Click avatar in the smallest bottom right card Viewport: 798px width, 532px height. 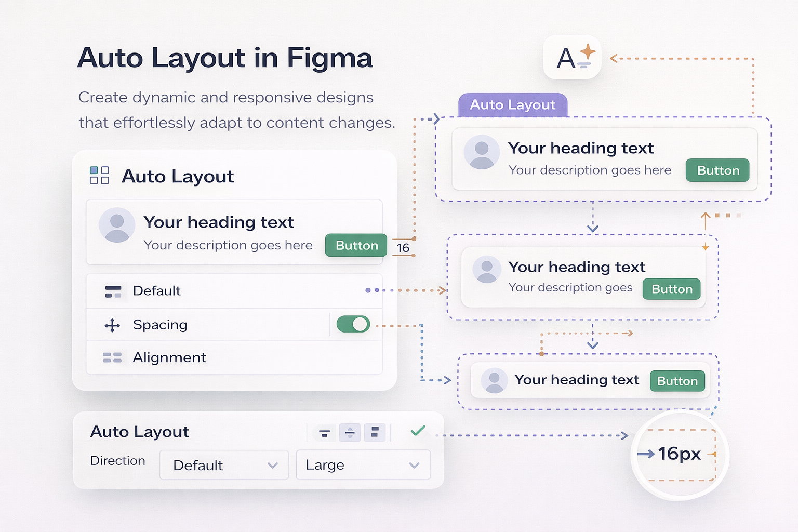[495, 381]
